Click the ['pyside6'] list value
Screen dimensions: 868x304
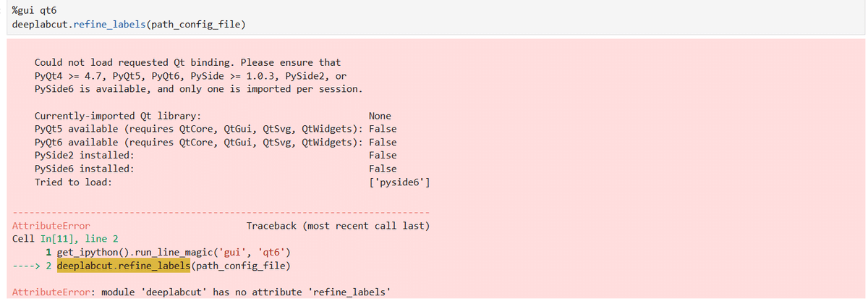(x=399, y=182)
